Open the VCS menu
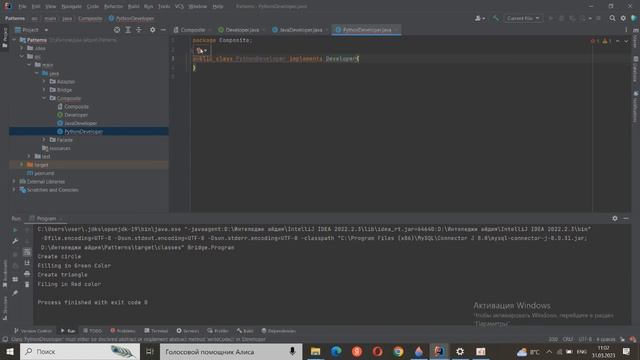640x360 pixels. pos(179,7)
